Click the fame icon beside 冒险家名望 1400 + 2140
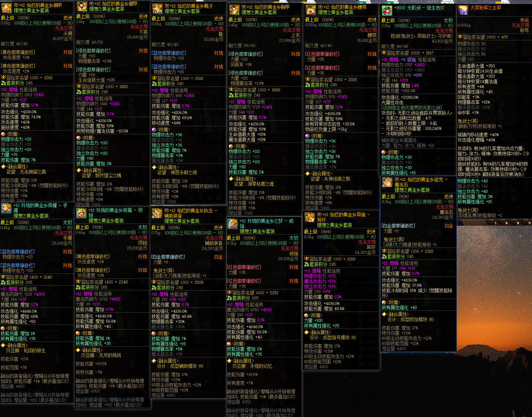This screenshot has height=417, width=532. pos(3,277)
